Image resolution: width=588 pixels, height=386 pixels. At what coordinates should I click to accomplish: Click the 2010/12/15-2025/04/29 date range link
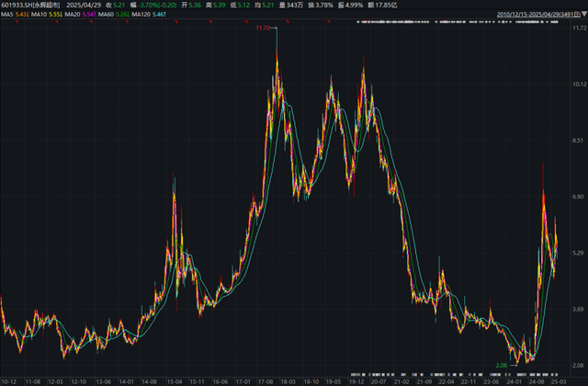539,15
